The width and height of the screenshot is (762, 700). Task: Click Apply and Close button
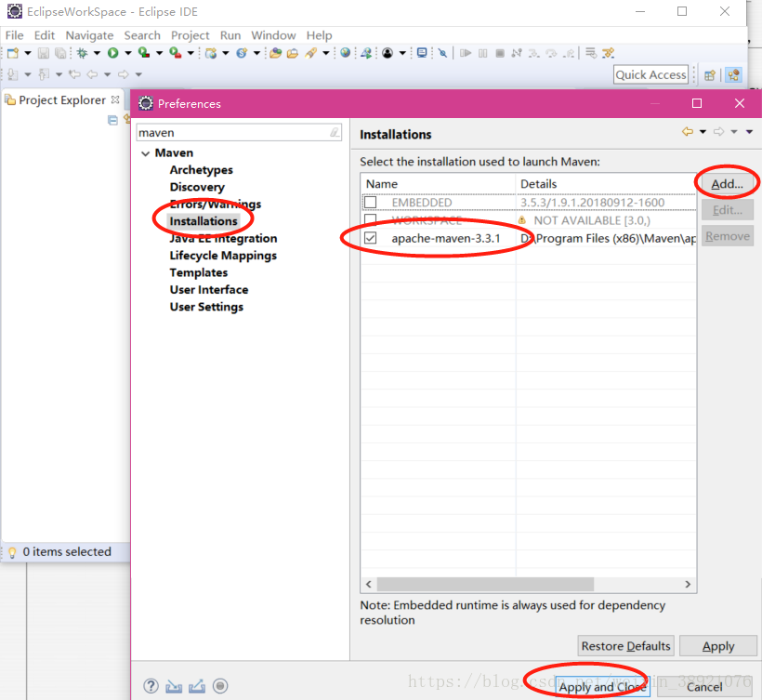point(602,686)
